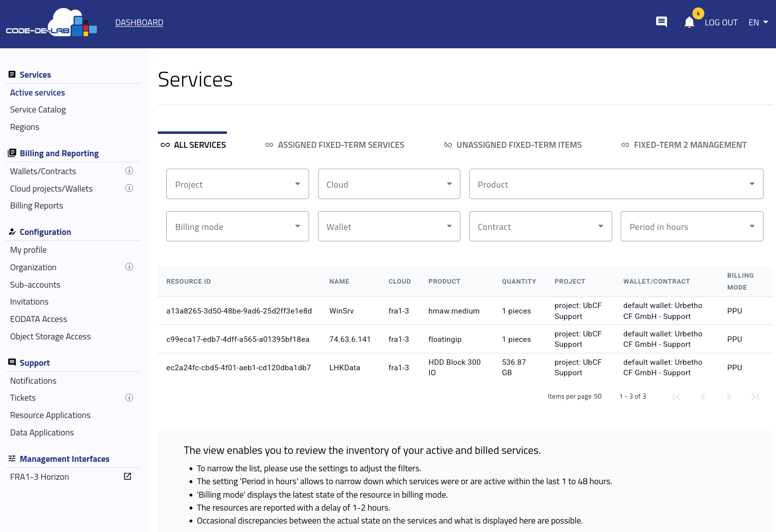Open Service Catalog in sidebar
The height and width of the screenshot is (532, 776).
pos(38,109)
